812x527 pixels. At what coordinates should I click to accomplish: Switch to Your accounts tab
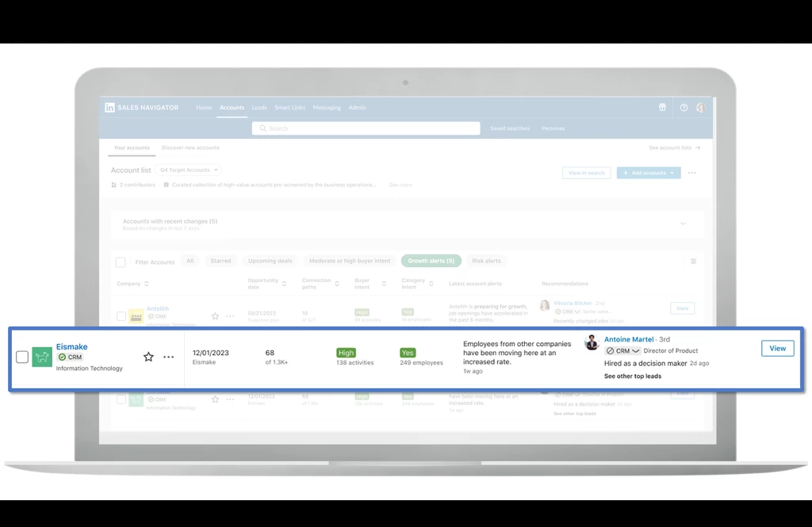click(x=132, y=148)
